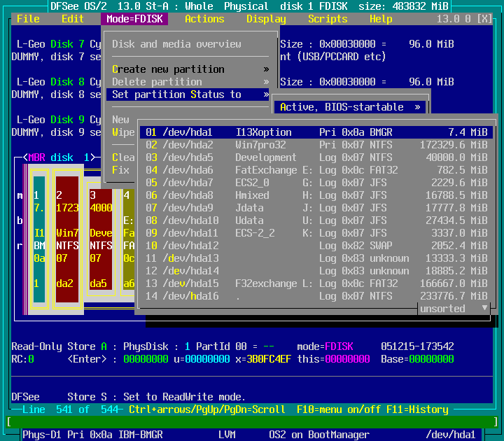Viewport: 504px width, 441px height.
Task: Pick partition 10 /dev/hda12 SWAP
Action: pyautogui.click(x=316, y=246)
